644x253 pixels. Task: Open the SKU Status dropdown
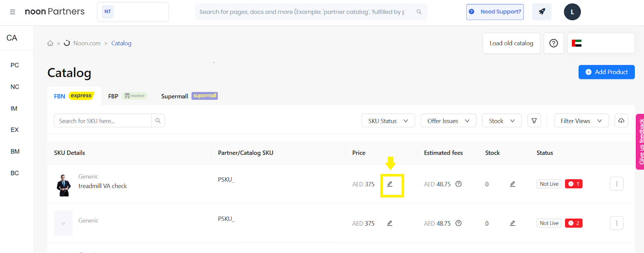(388, 120)
